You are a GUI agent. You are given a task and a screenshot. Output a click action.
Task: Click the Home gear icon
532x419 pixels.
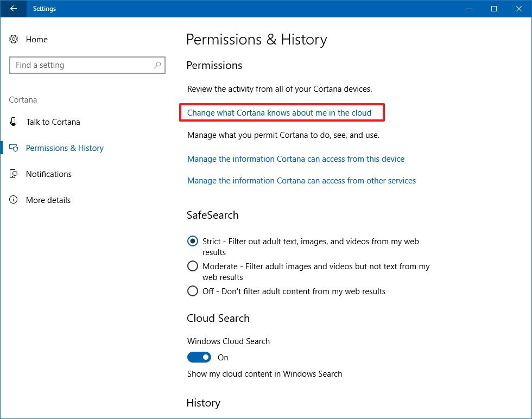coord(14,39)
